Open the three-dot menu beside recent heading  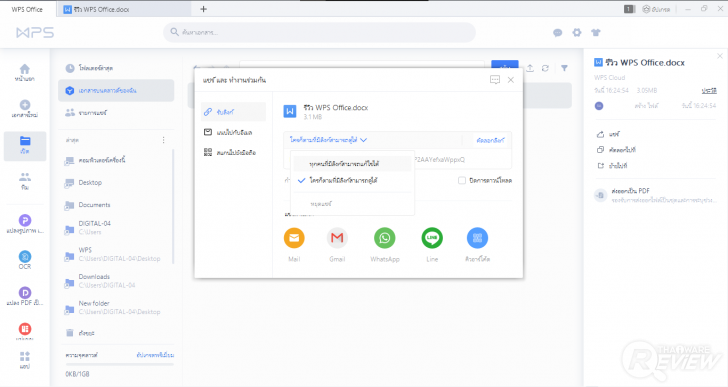pyautogui.click(x=163, y=140)
